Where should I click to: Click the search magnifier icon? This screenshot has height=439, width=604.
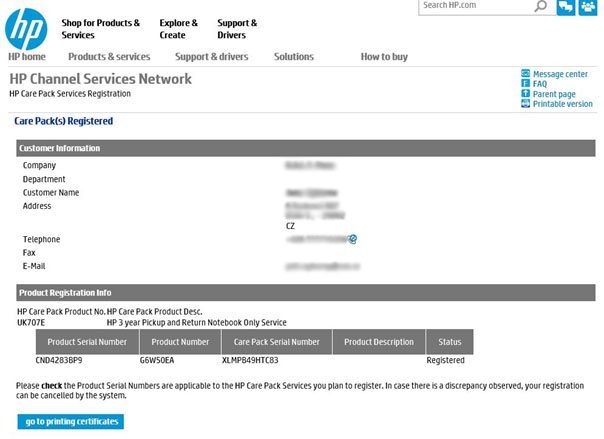click(540, 6)
